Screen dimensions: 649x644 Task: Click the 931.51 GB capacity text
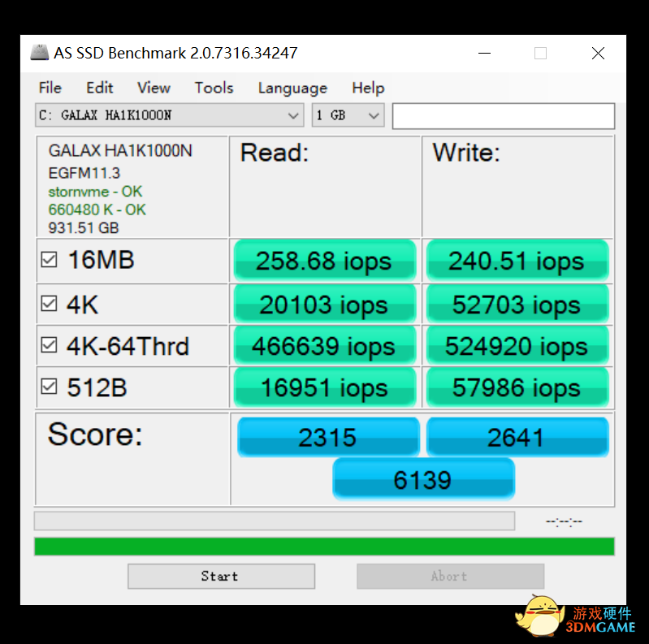coord(84,228)
